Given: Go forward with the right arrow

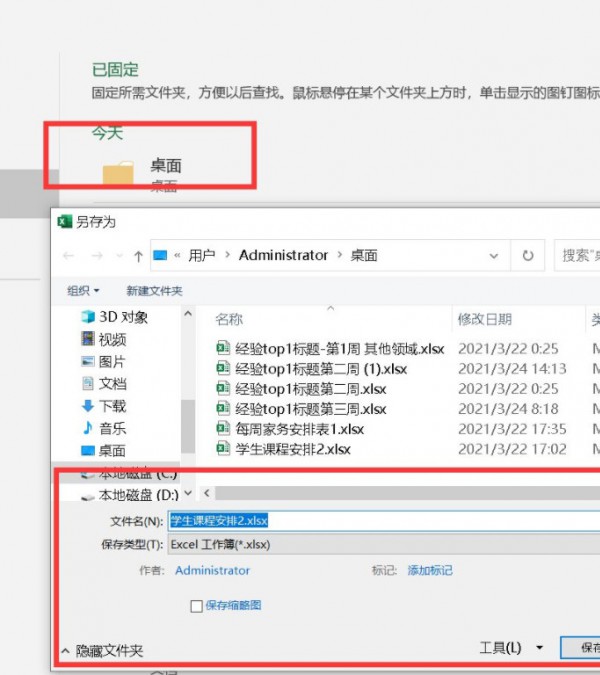Looking at the screenshot, I should tap(97, 256).
